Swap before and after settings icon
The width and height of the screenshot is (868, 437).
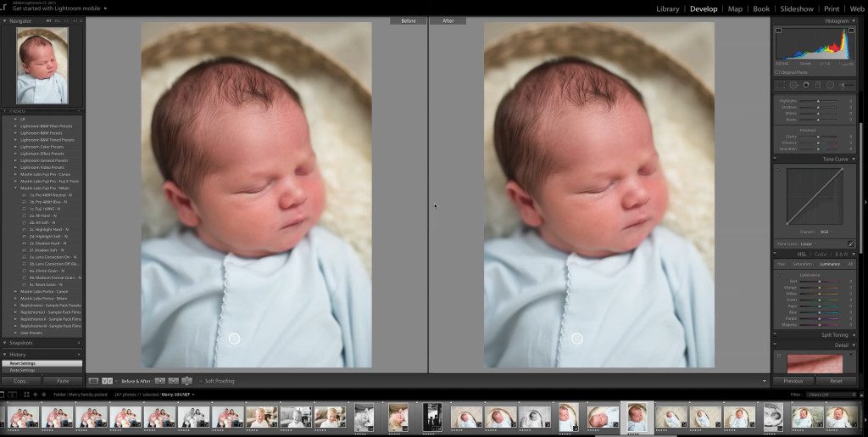click(x=187, y=381)
